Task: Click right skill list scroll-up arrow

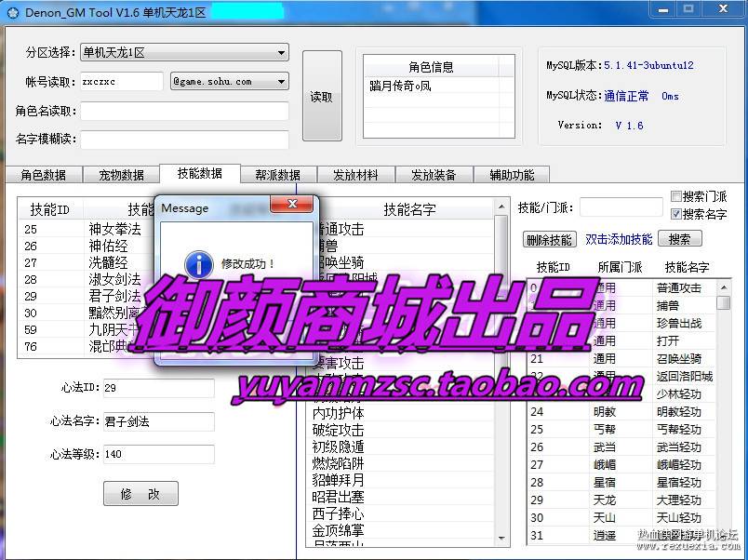Action: 724,287
